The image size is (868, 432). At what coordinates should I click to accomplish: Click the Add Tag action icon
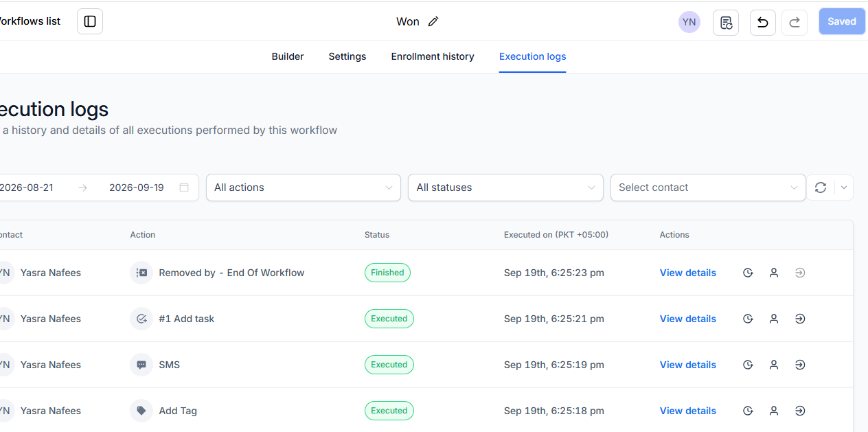(141, 411)
